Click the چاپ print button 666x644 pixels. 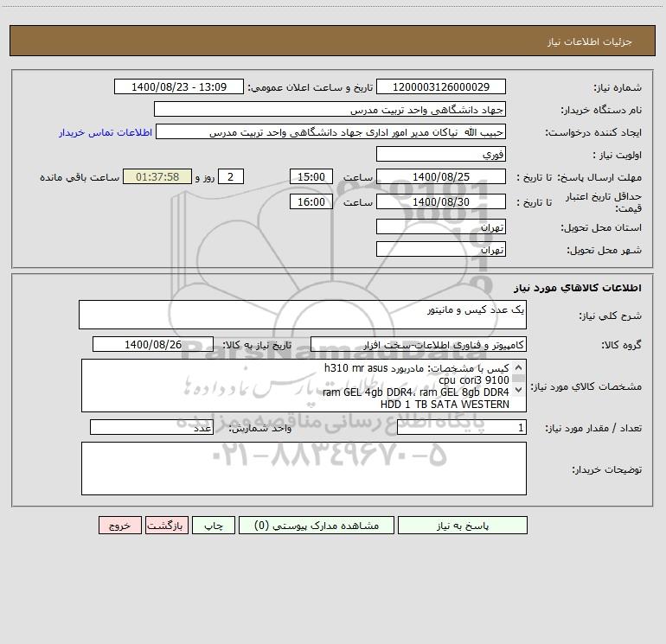click(x=214, y=525)
